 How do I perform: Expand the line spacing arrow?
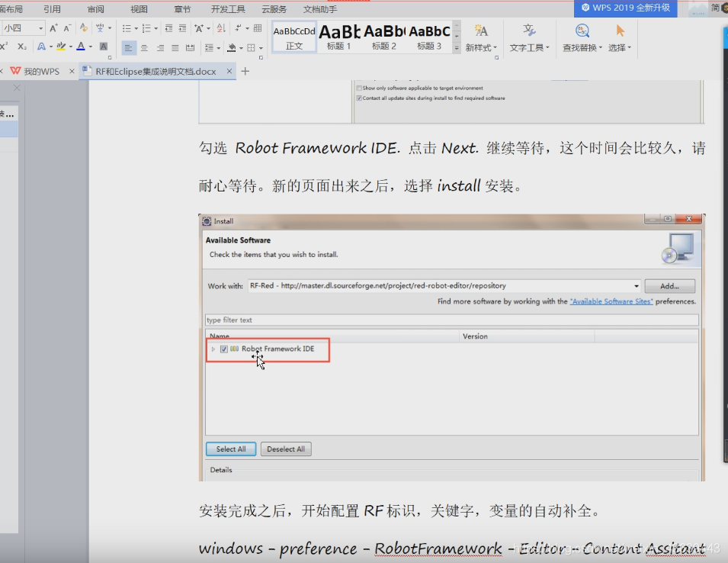[218, 48]
